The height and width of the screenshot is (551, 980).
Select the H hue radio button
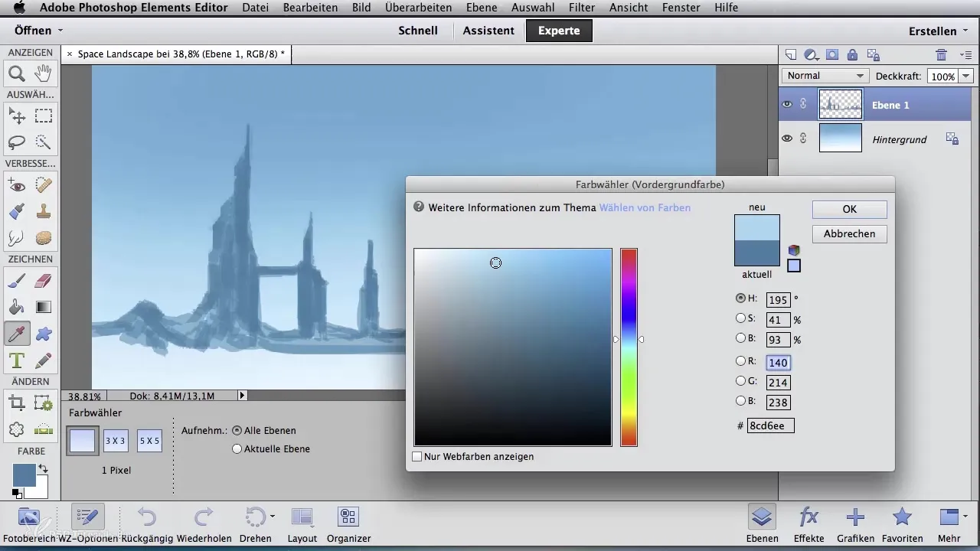pyautogui.click(x=740, y=298)
